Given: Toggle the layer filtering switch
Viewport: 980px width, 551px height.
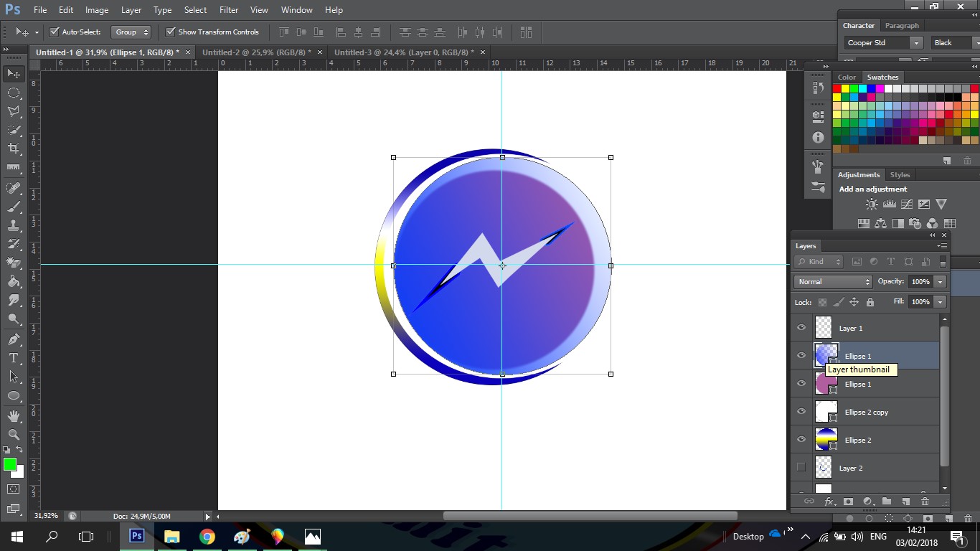Looking at the screenshot, I should point(943,262).
